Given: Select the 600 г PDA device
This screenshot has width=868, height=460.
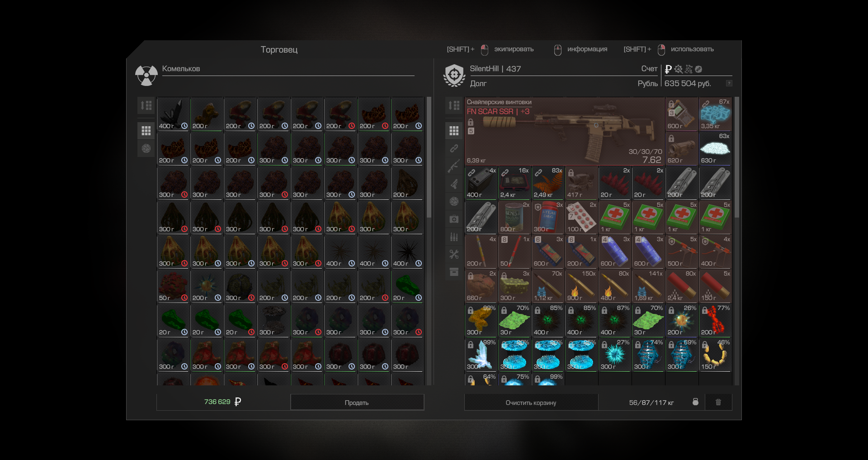Looking at the screenshot, I should 682,114.
